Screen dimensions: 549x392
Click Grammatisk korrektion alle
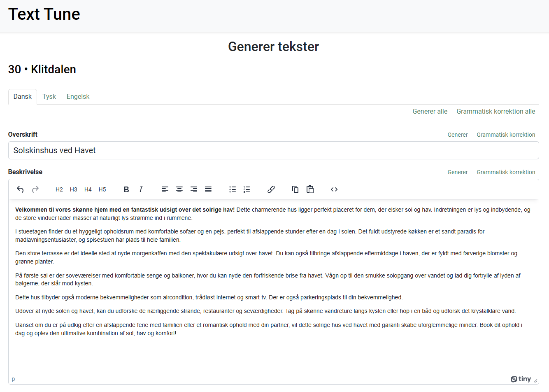point(495,112)
